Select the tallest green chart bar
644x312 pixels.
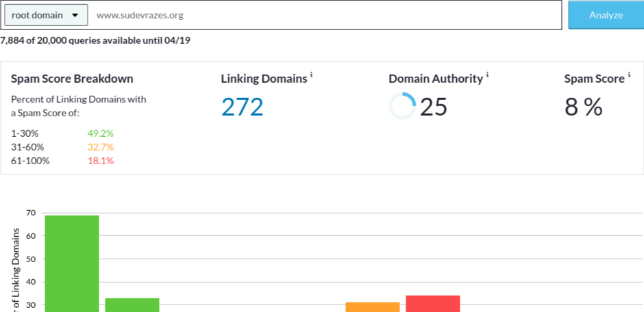point(72,263)
